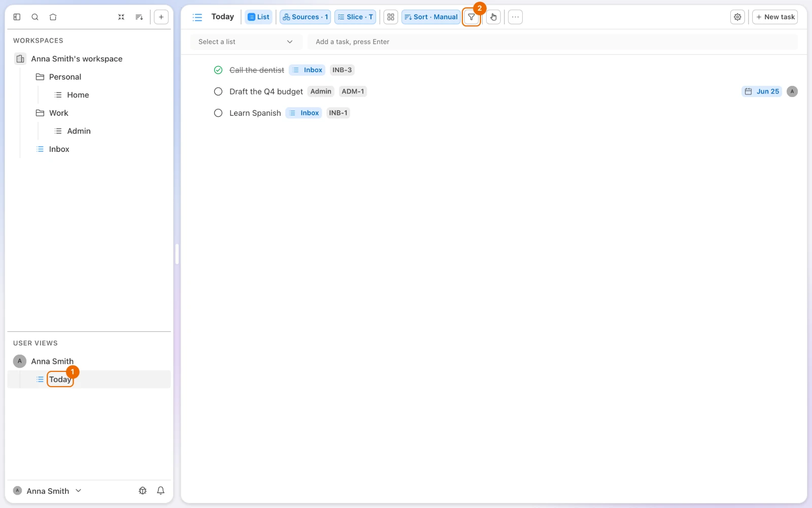Viewport: 812px width, 508px height.
Task: Switch the List view mode
Action: coord(259,17)
